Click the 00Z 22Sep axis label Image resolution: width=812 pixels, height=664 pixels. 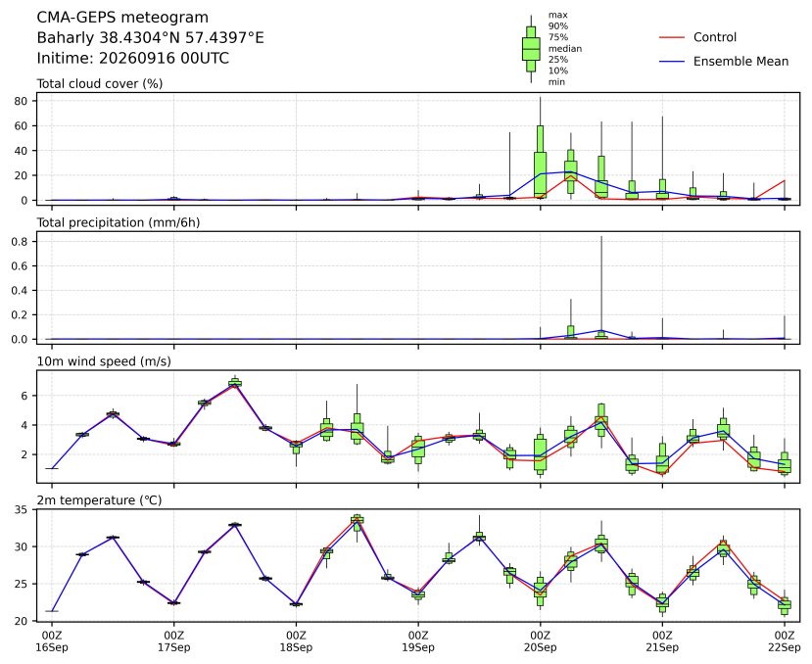tap(784, 641)
